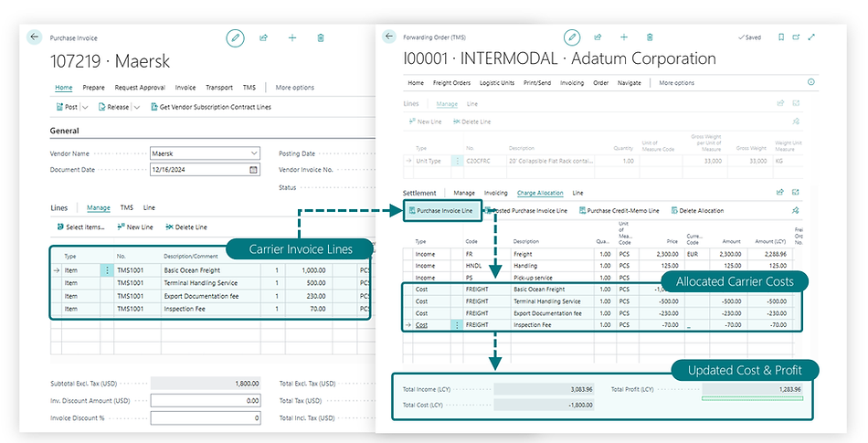
Task: Click the trash icon in Forwarding Order header
Action: click(x=650, y=37)
